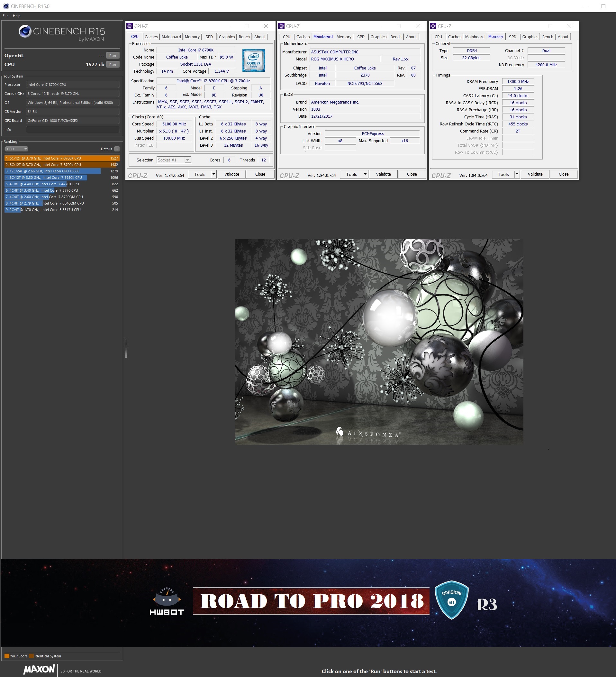Open Bench tab in the Mainboard window
The image size is (616, 677).
pyautogui.click(x=396, y=37)
